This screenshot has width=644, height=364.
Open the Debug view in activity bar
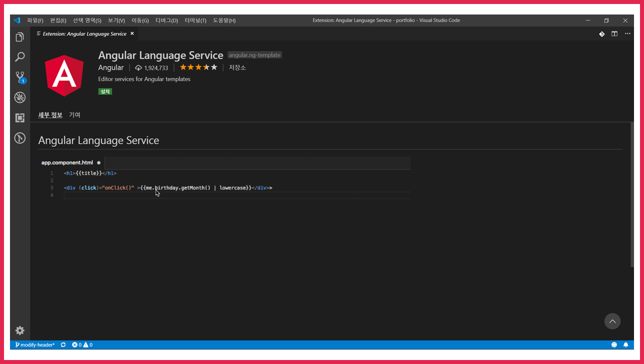[19, 97]
